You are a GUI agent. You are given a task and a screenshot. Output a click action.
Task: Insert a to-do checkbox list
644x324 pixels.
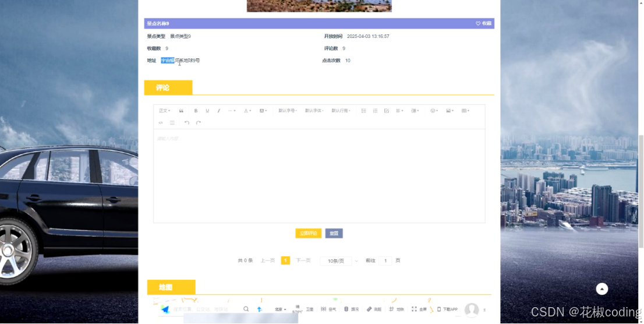click(387, 111)
